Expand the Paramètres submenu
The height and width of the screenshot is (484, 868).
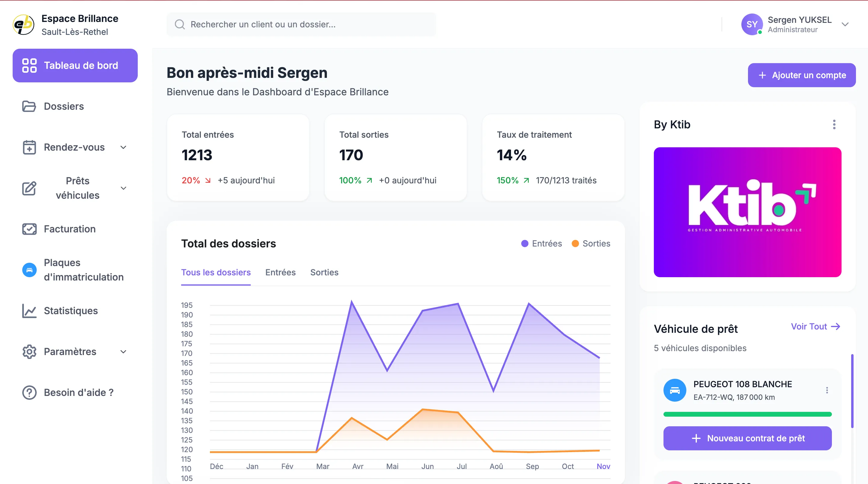pyautogui.click(x=123, y=351)
